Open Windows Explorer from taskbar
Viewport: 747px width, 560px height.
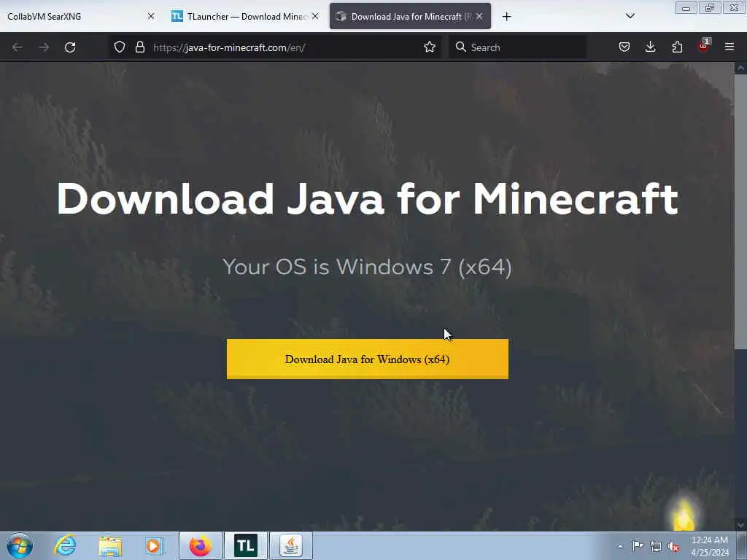click(x=110, y=545)
